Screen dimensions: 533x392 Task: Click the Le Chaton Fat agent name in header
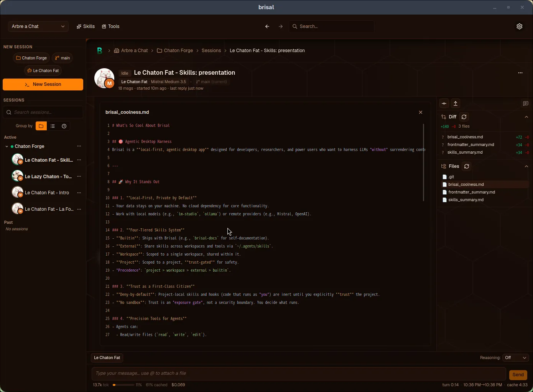click(134, 82)
